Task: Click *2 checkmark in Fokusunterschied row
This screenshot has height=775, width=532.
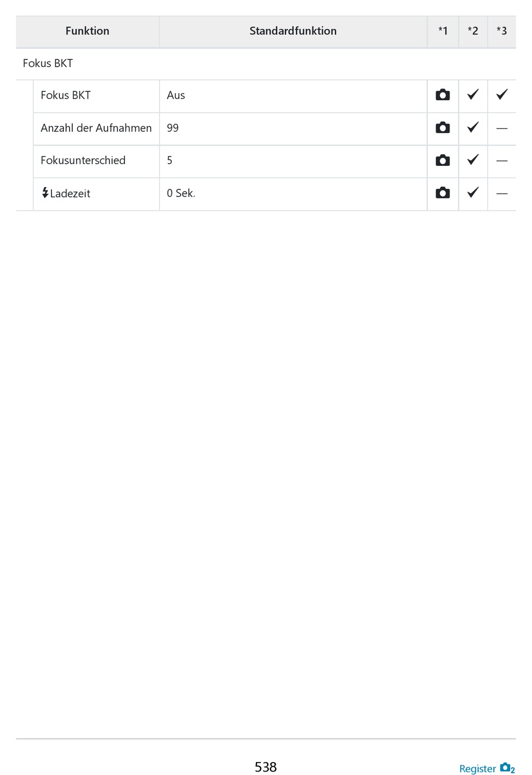Action: coord(473,160)
